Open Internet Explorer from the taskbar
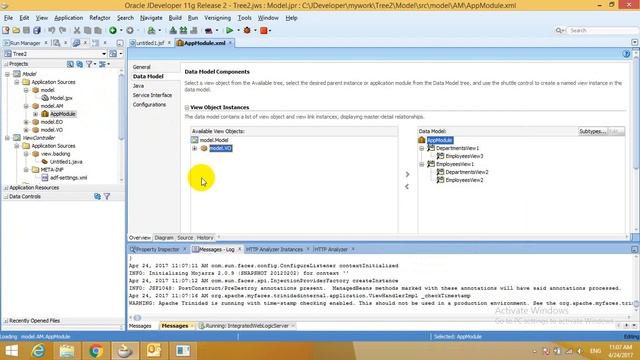Screen dimensions: 640x360 38,351
